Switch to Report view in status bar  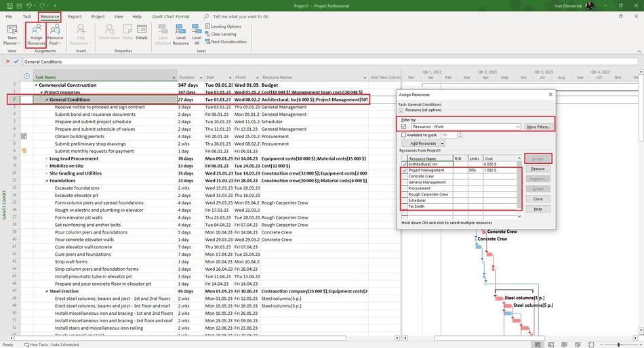pyautogui.click(x=591, y=345)
